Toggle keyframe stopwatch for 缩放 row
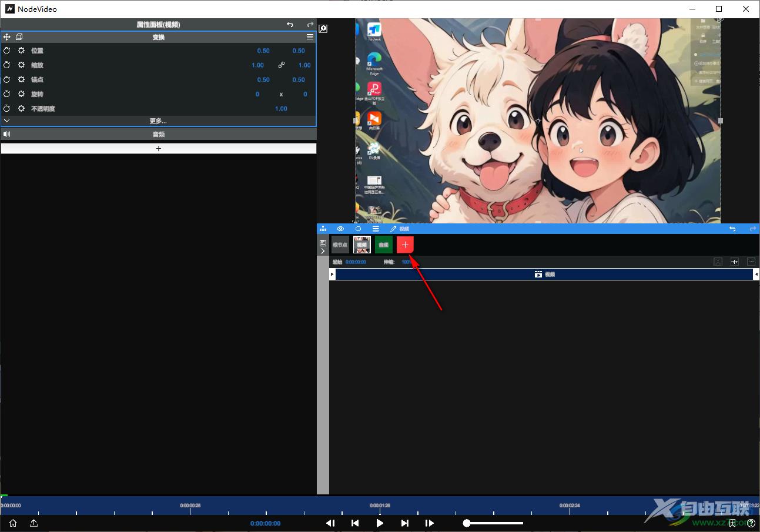 coord(7,65)
